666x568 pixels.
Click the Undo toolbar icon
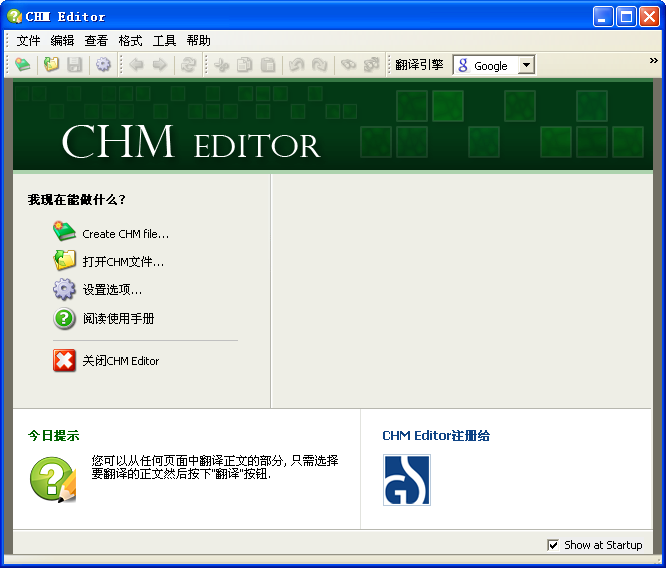point(296,65)
